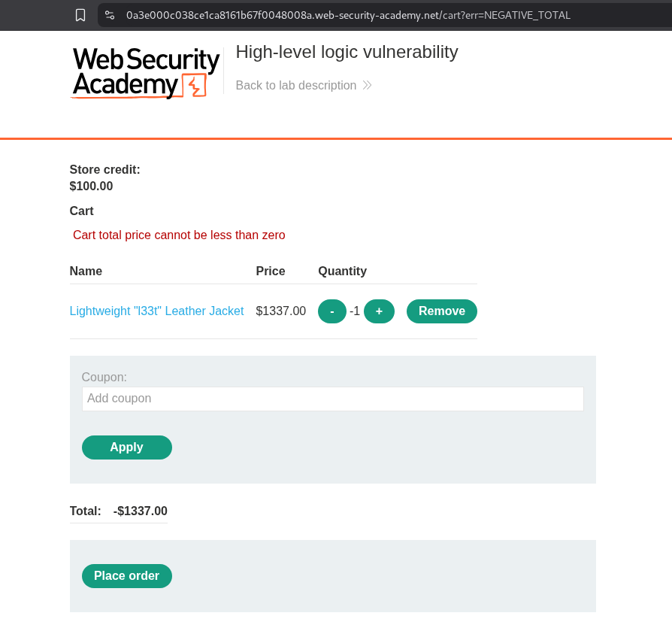
Task: Click the $100.00 store credit value
Action: (x=91, y=186)
